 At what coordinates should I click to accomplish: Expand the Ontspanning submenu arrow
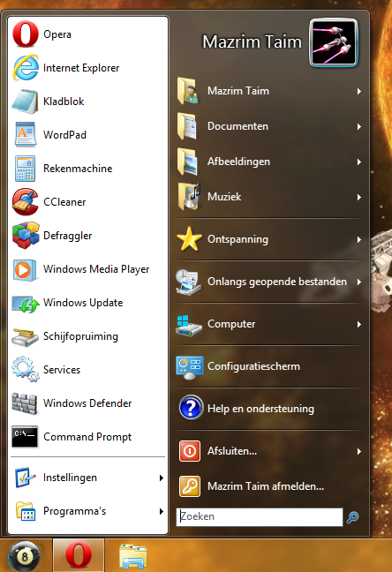359,240
